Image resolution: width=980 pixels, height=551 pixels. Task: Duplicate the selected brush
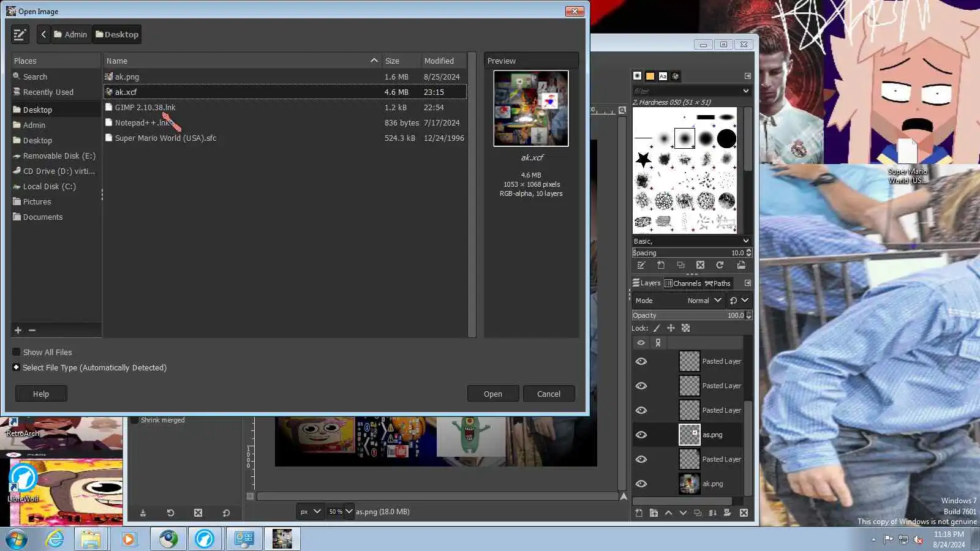(680, 266)
